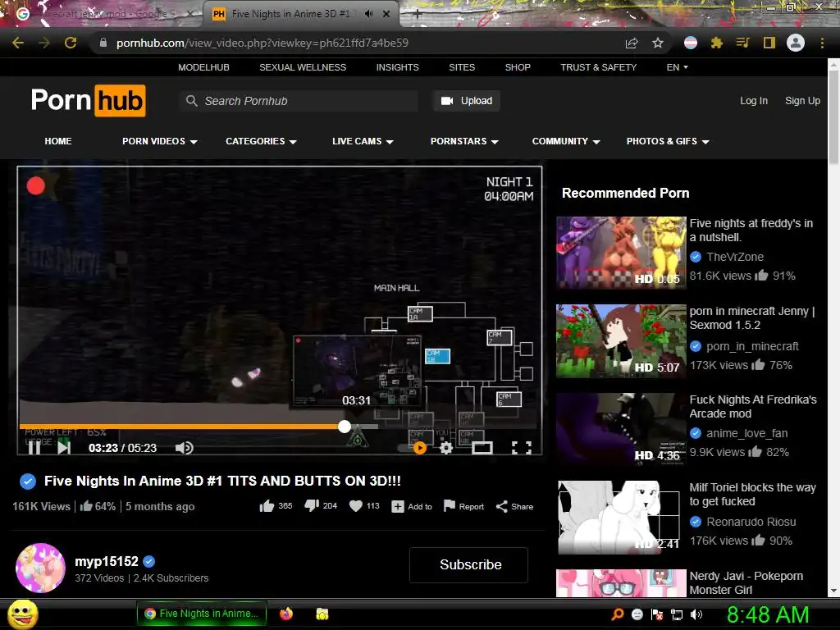This screenshot has width=840, height=630.
Task: Favorite the video with the heart icon
Action: pos(356,506)
